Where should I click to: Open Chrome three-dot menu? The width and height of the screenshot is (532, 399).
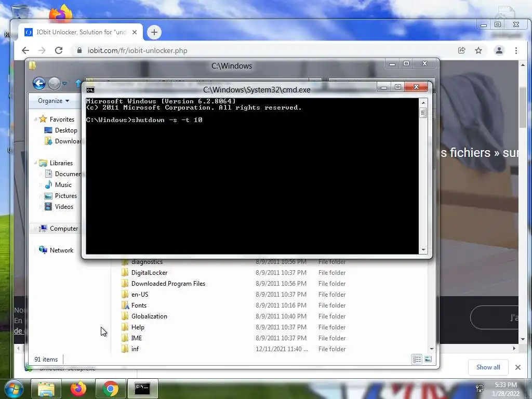tap(516, 50)
